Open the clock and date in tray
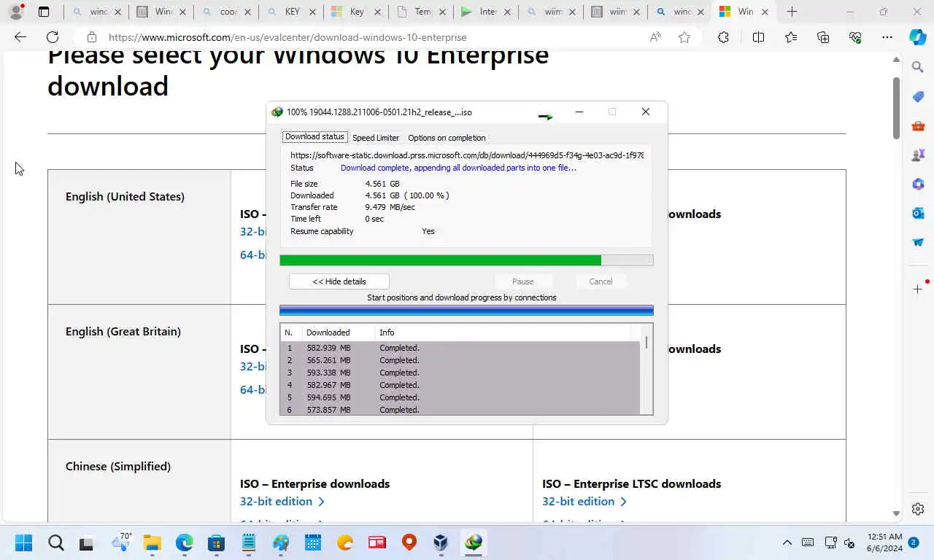The image size is (934, 560). point(884,542)
